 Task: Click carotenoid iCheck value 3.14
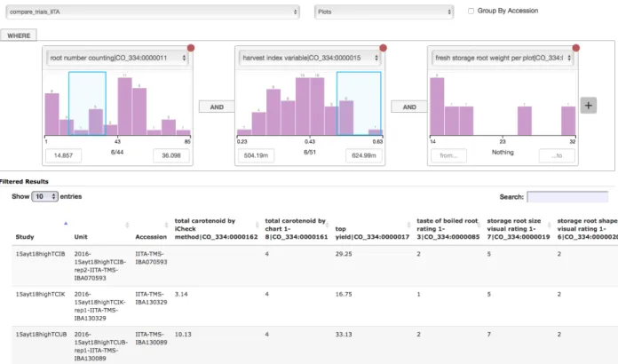(x=181, y=294)
